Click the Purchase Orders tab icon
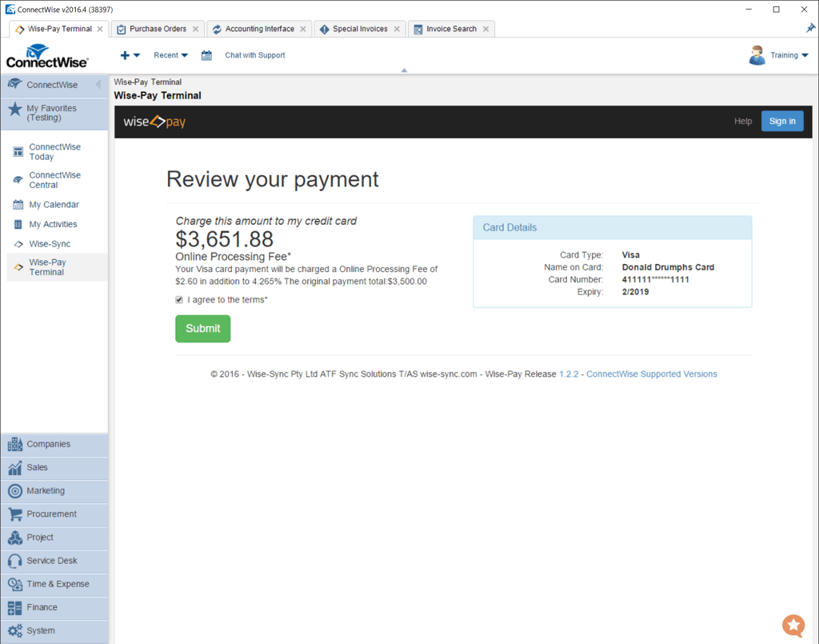Viewport: 819px width, 644px height. (x=122, y=30)
